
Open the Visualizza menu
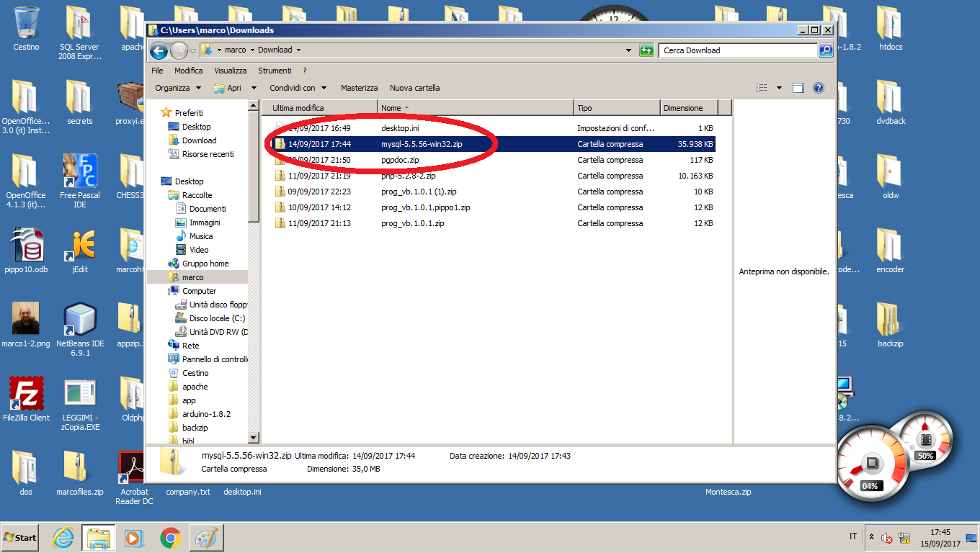[x=230, y=71]
